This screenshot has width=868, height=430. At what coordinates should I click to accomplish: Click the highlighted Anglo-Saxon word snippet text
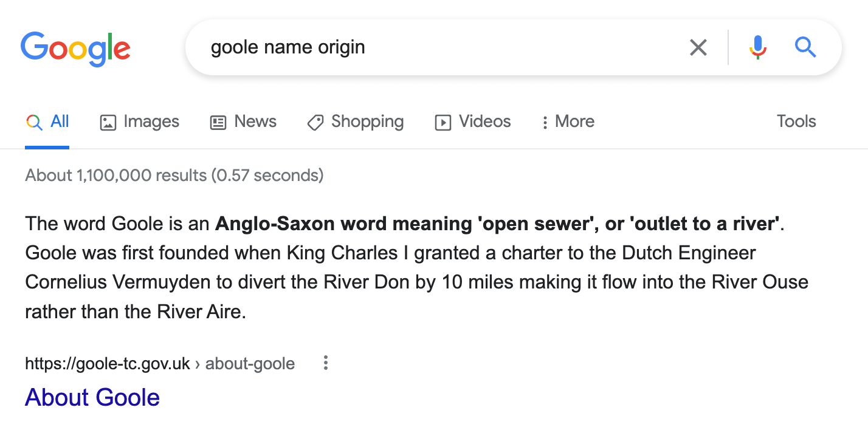point(497,224)
